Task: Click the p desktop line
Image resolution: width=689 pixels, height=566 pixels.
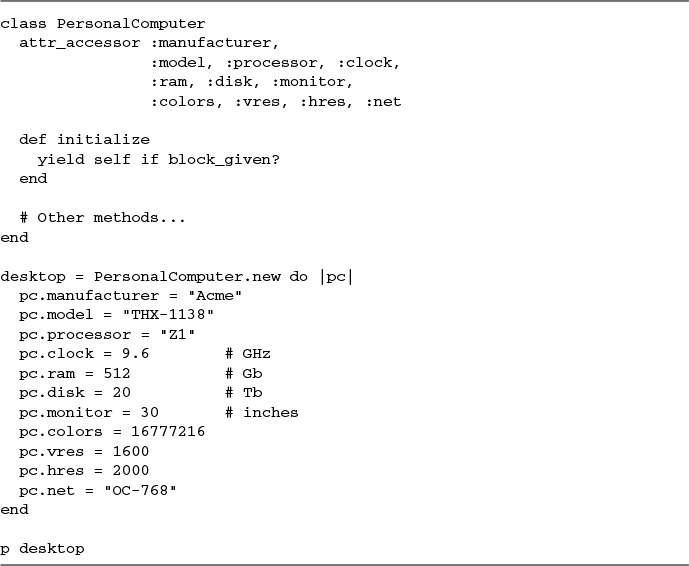Action: tap(42, 549)
